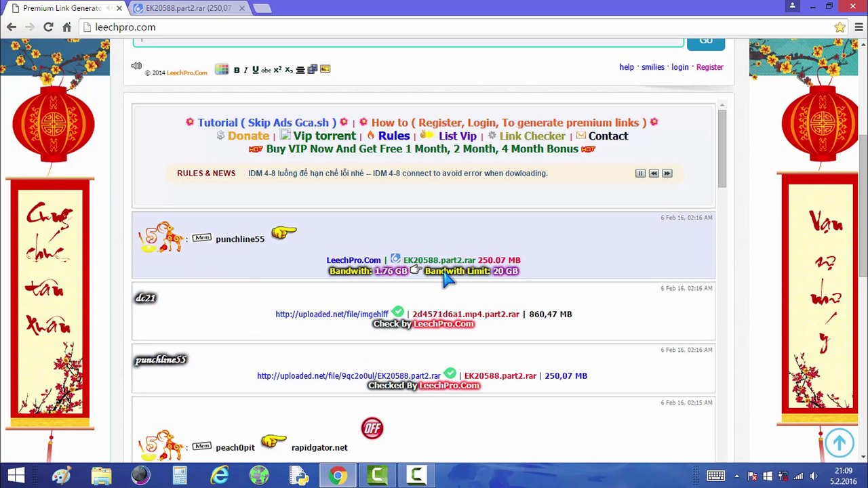This screenshot has width=868, height=488.
Task: Open File Explorer from the taskbar
Action: point(101,476)
